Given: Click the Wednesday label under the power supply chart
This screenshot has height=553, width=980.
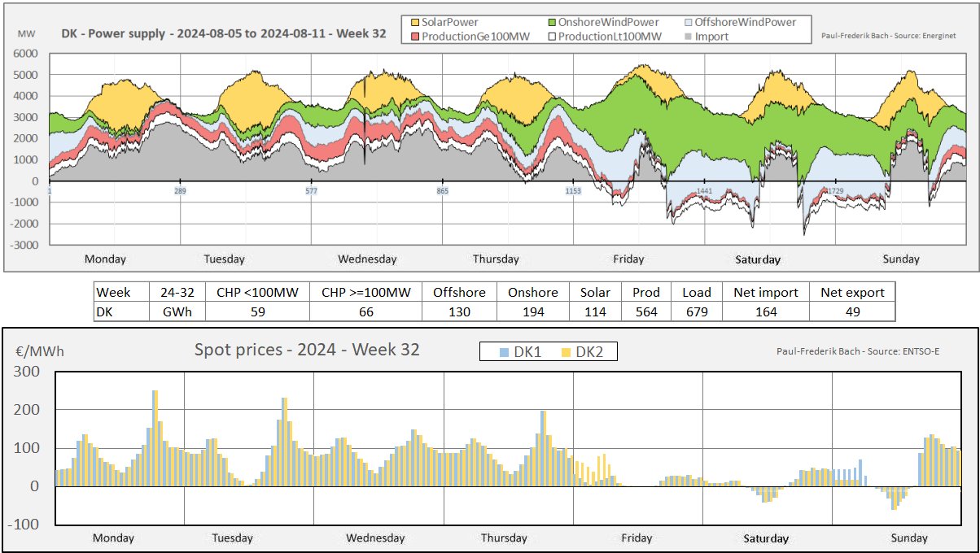Looking at the screenshot, I should point(367,259).
